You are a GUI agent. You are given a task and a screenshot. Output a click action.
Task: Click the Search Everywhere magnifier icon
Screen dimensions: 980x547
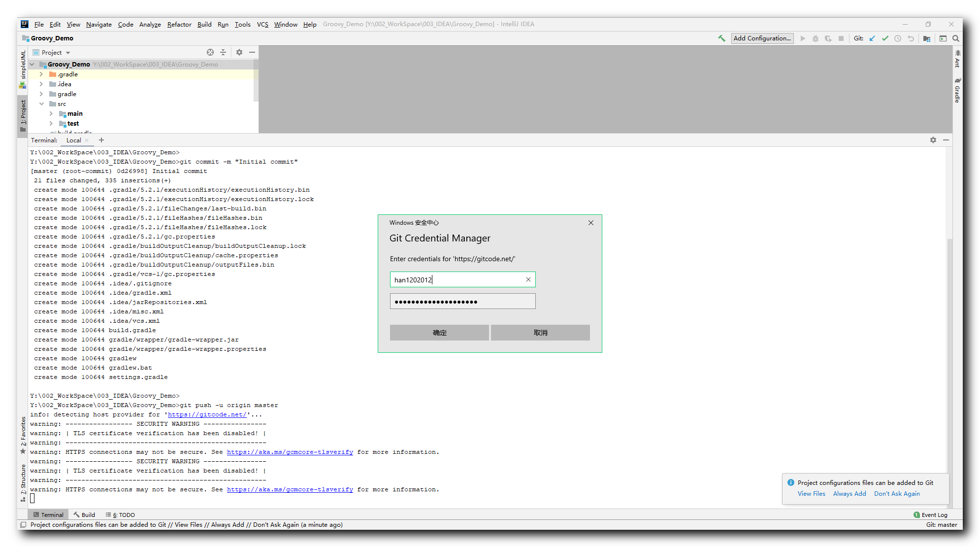pyautogui.click(x=956, y=38)
